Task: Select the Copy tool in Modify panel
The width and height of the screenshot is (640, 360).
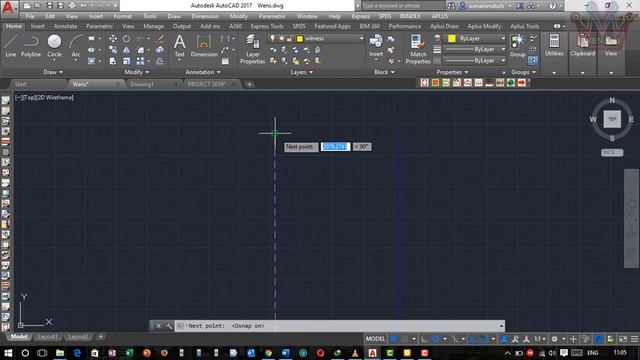Action: point(113,50)
